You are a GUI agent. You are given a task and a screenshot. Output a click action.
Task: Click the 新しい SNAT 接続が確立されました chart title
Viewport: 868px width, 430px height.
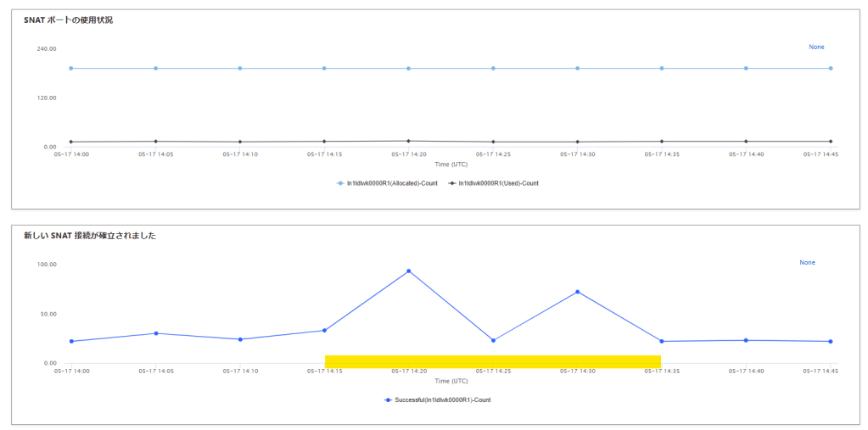point(89,236)
